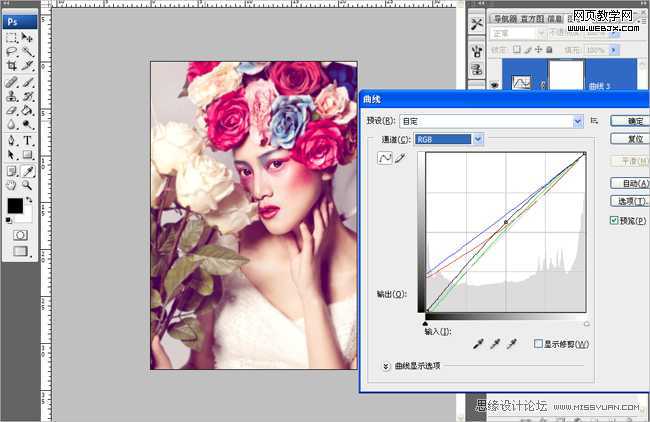
Task: Select the Zoom magnifier tool
Action: click(x=27, y=185)
